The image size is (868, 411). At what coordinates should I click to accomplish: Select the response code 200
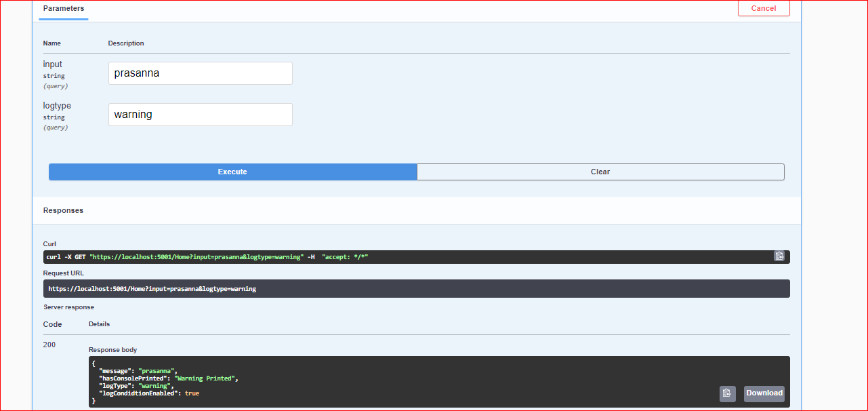(x=49, y=345)
